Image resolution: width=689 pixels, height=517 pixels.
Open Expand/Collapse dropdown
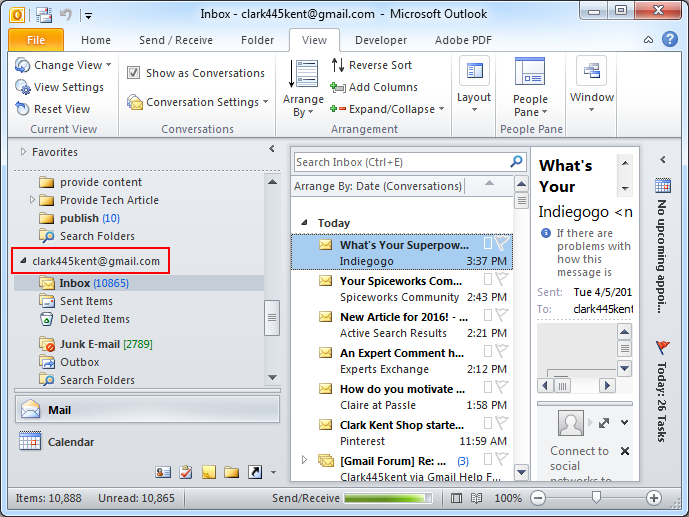coord(387,109)
